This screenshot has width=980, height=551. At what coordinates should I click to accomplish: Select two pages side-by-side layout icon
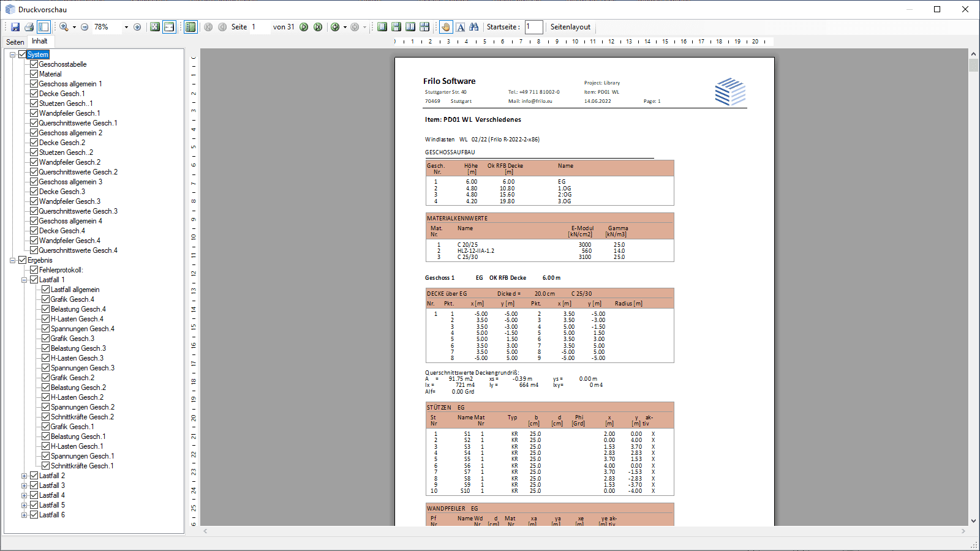[x=410, y=27]
